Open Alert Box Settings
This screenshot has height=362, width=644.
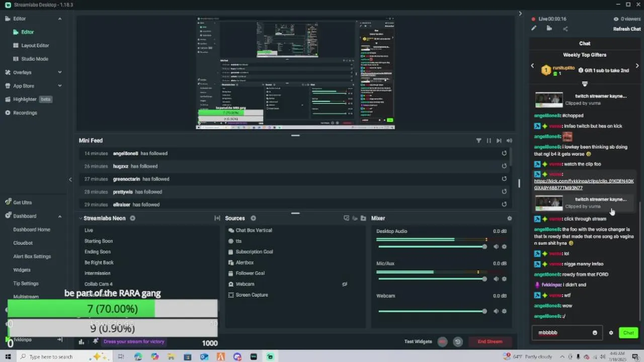pyautogui.click(x=32, y=256)
